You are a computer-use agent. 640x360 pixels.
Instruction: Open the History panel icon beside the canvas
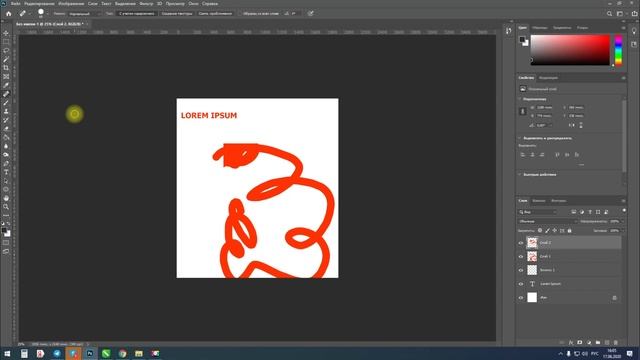pyautogui.click(x=509, y=31)
